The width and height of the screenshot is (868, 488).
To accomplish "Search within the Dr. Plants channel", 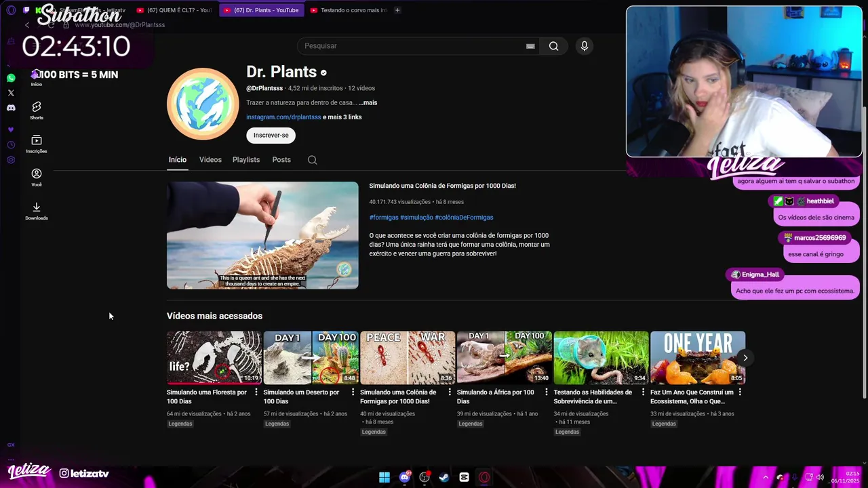I will (312, 160).
